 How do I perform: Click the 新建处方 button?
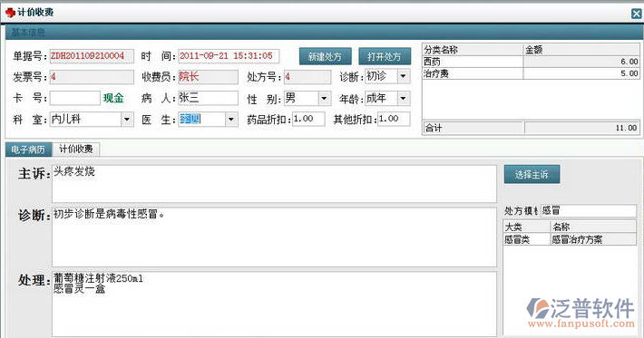325,56
